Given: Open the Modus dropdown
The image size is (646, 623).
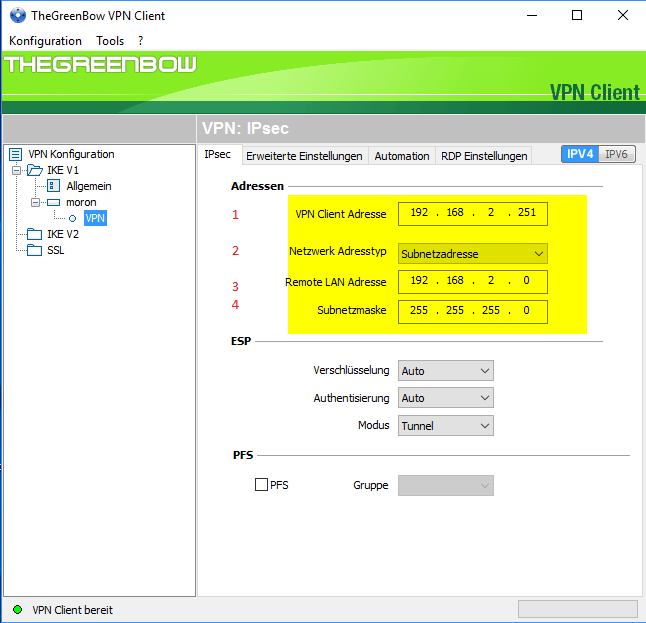Looking at the screenshot, I should (x=445, y=426).
